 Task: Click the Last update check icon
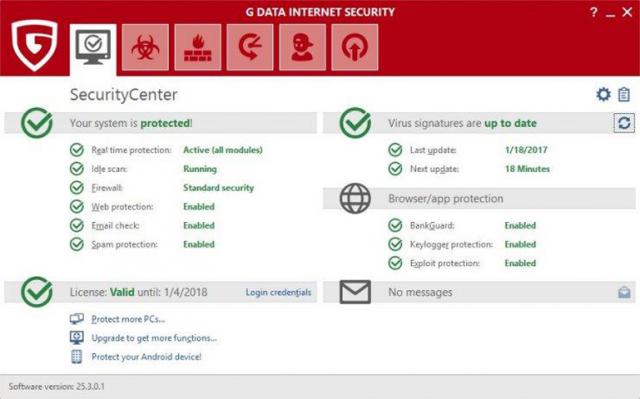(x=395, y=150)
